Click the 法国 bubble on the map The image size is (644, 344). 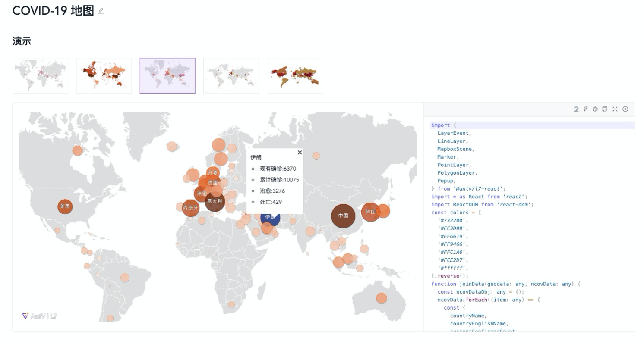(202, 194)
